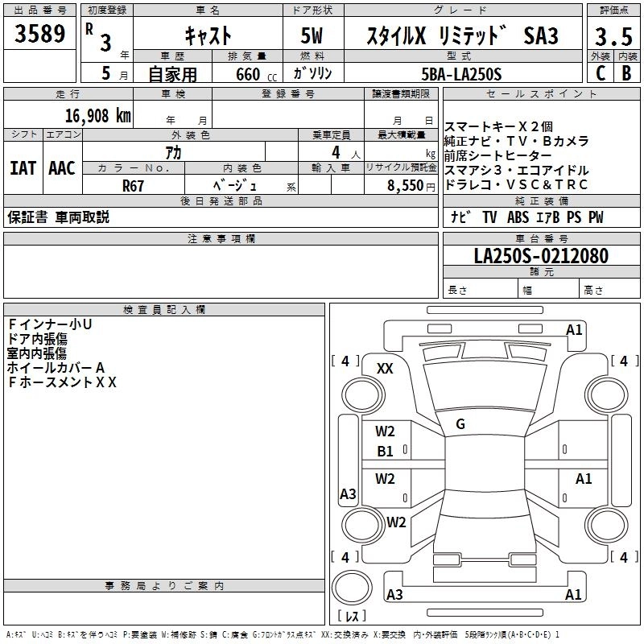Click color number R67
Image resolution: width=644 pixels, height=644 pixels.
[x=133, y=186]
